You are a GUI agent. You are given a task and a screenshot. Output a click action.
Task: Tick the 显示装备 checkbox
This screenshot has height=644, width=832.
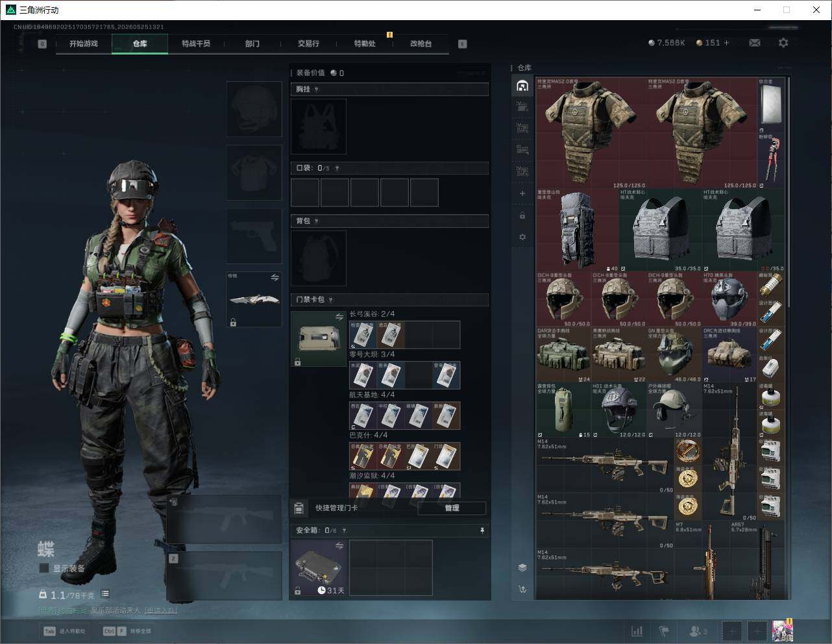[x=44, y=568]
